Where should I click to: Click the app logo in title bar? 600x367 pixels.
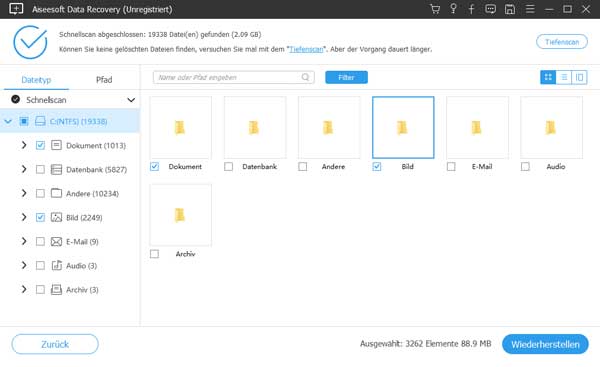(16, 9)
